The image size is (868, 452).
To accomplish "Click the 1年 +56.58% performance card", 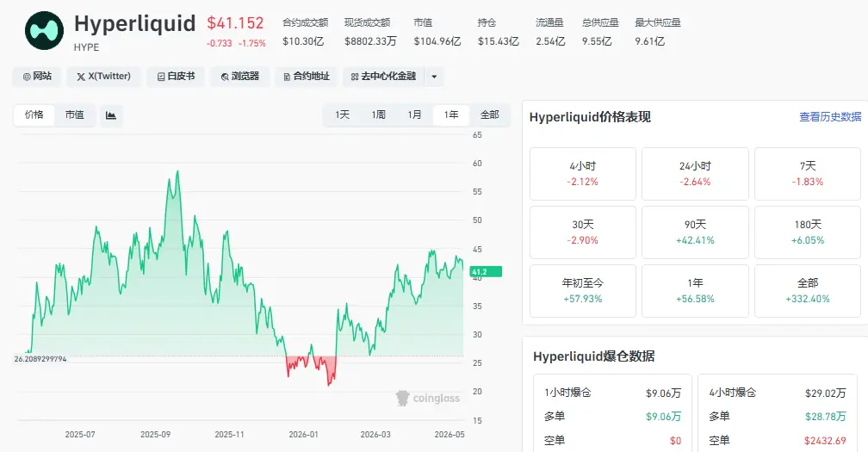I will tap(695, 291).
